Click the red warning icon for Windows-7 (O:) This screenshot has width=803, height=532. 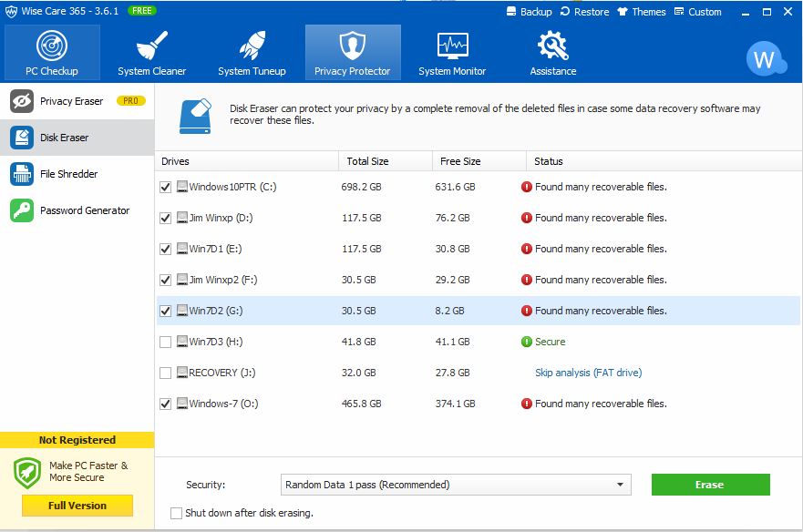tap(527, 404)
